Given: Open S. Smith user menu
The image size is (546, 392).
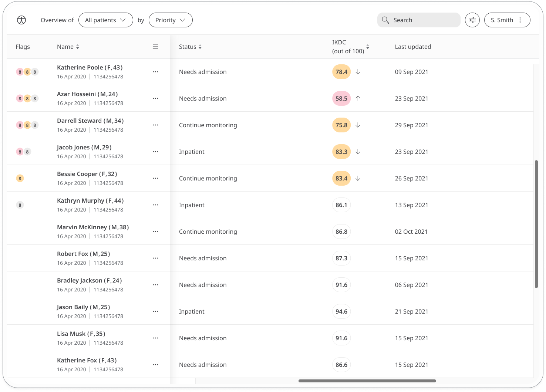Looking at the screenshot, I should pos(507,20).
